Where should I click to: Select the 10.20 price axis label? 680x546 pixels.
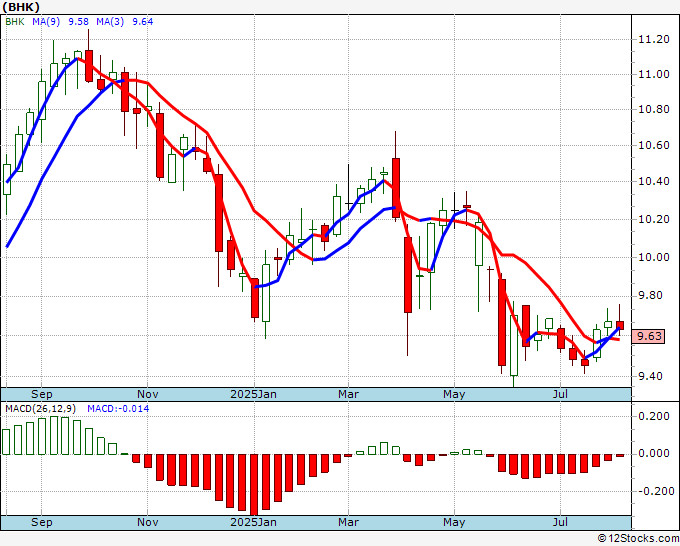point(654,219)
